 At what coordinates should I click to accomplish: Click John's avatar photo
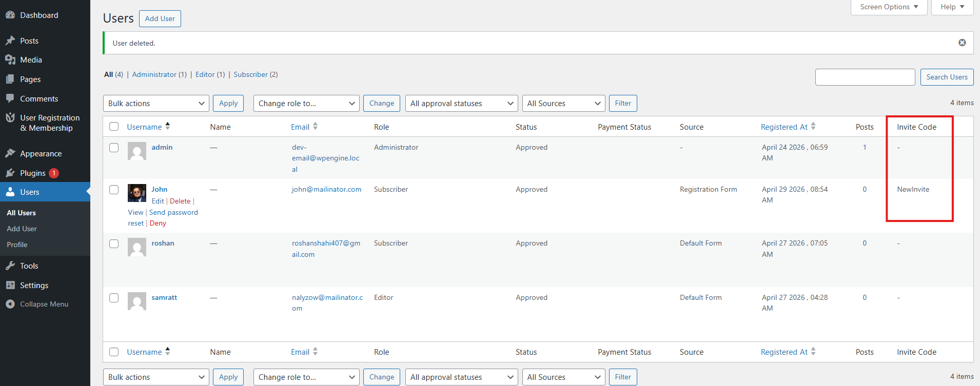point(137,193)
